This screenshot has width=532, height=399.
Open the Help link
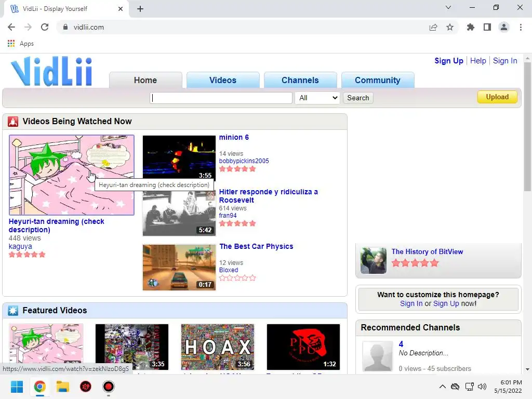(478, 61)
